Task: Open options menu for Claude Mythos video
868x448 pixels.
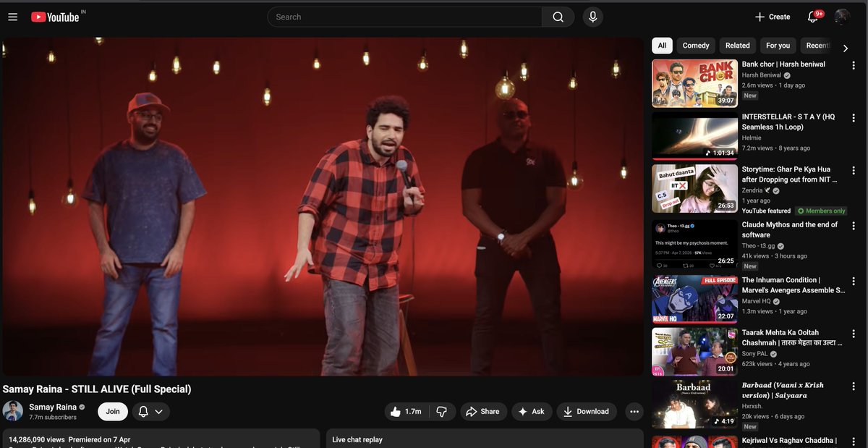Action: (854, 226)
